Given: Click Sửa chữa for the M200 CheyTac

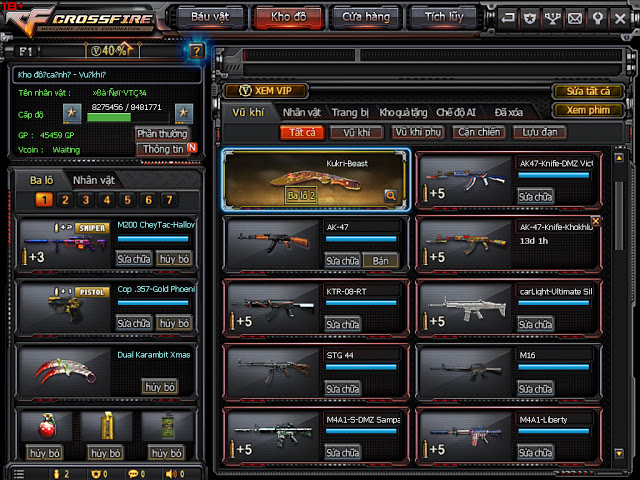Looking at the screenshot, I should [x=134, y=259].
